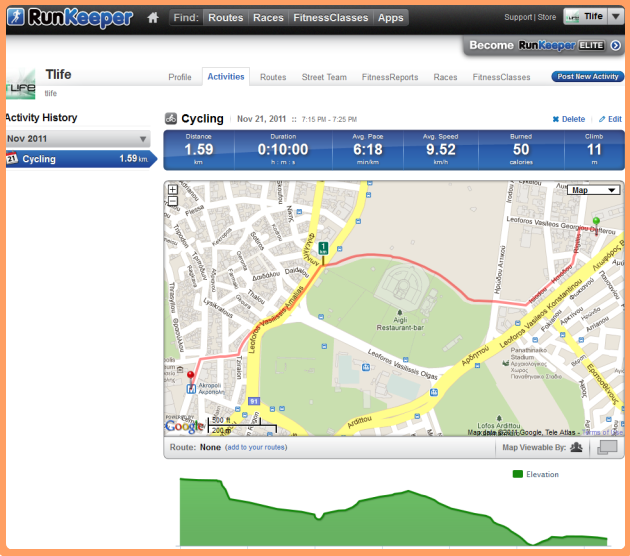
Task: Click the Burned 50 calories stat
Action: pos(521,149)
